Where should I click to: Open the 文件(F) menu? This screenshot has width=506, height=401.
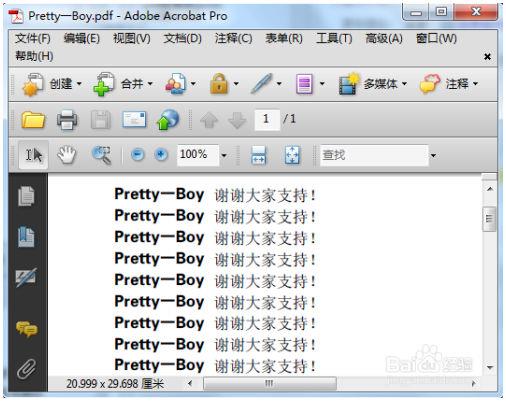32,39
